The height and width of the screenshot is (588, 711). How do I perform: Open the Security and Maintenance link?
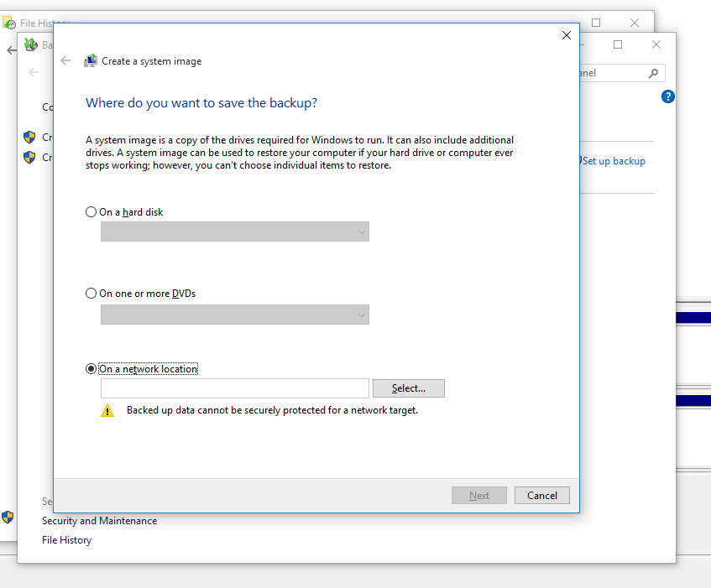(x=99, y=521)
